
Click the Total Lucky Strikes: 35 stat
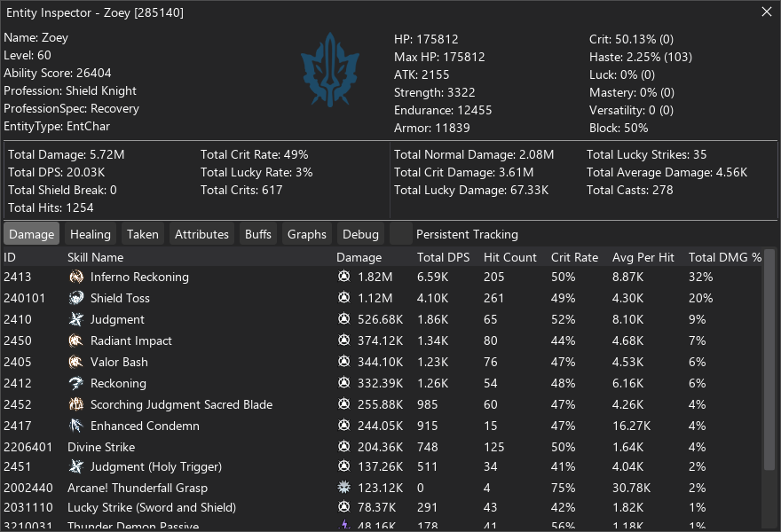click(x=646, y=154)
